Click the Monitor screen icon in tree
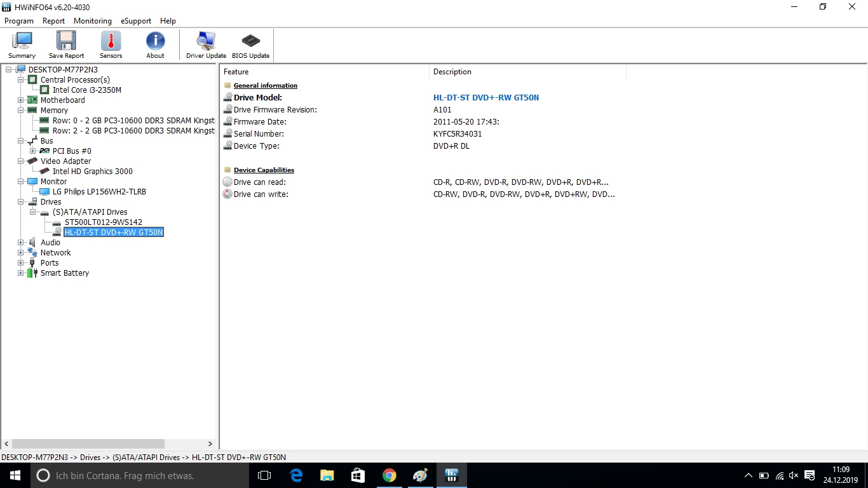The width and height of the screenshot is (868, 488). click(x=32, y=182)
